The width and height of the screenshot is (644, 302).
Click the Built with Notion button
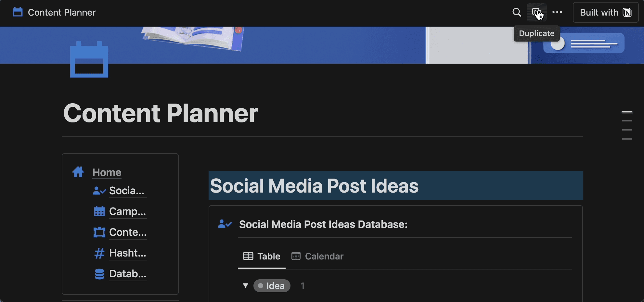pos(605,12)
